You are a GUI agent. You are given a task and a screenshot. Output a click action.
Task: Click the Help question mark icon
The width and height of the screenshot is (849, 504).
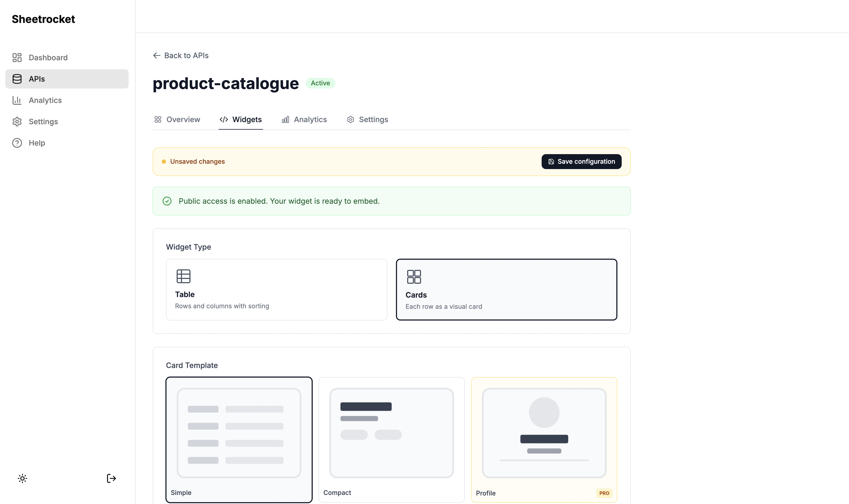[17, 143]
